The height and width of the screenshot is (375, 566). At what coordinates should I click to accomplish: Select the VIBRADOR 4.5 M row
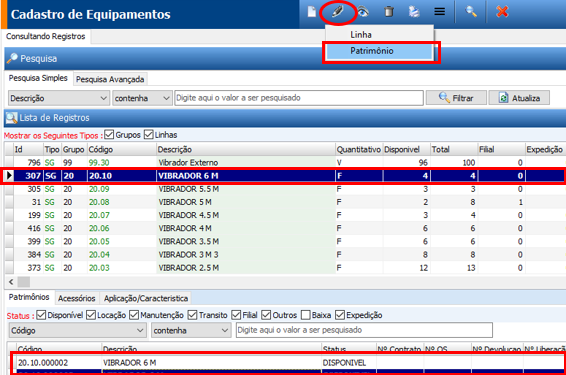click(285, 215)
